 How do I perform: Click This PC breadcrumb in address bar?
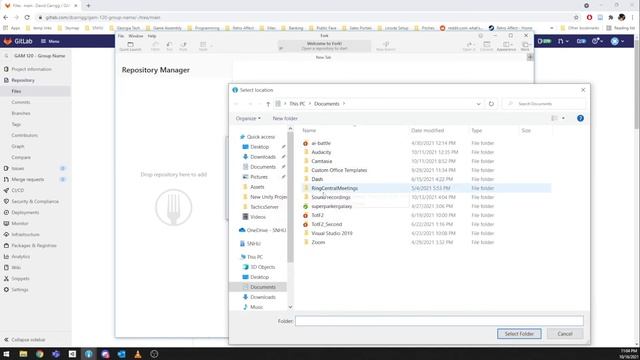click(x=297, y=104)
